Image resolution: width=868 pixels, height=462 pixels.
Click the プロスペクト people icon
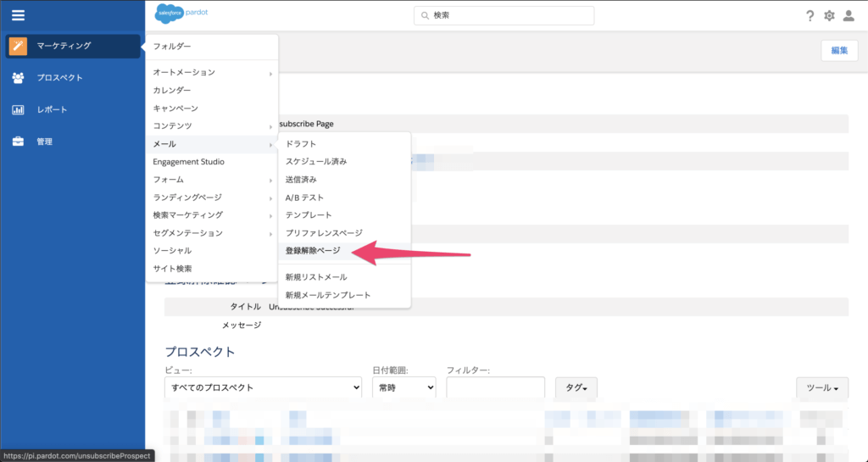(19, 78)
